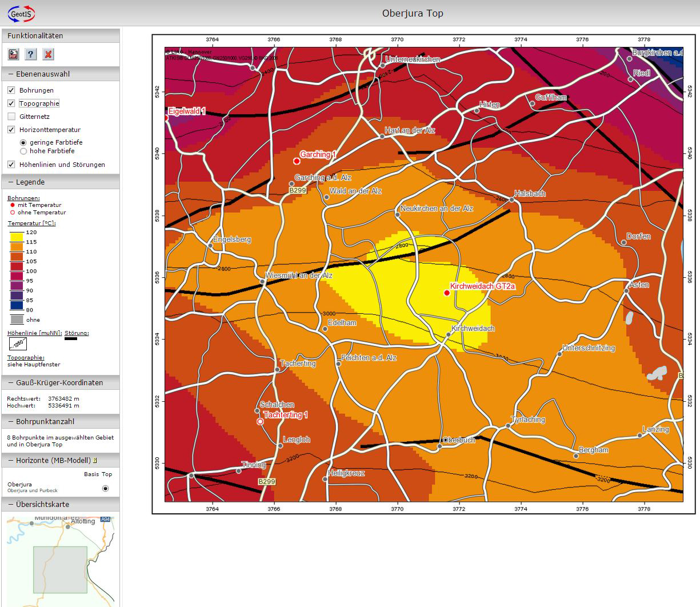Export the map as PDF
700x607 pixels.
pyautogui.click(x=13, y=54)
